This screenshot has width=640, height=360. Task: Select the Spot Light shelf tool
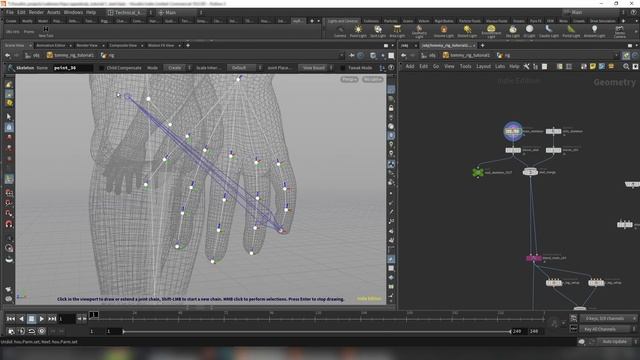(378, 31)
